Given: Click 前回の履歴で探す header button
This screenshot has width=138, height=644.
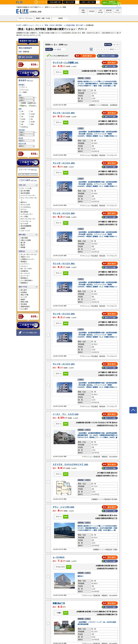Looking at the screenshot, I should pyautogui.click(x=55, y=2).
